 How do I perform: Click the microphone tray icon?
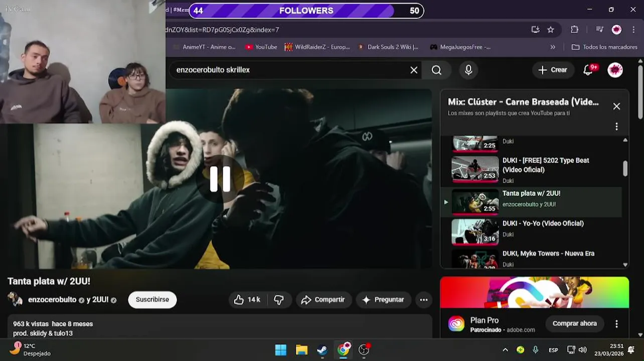pos(536,350)
